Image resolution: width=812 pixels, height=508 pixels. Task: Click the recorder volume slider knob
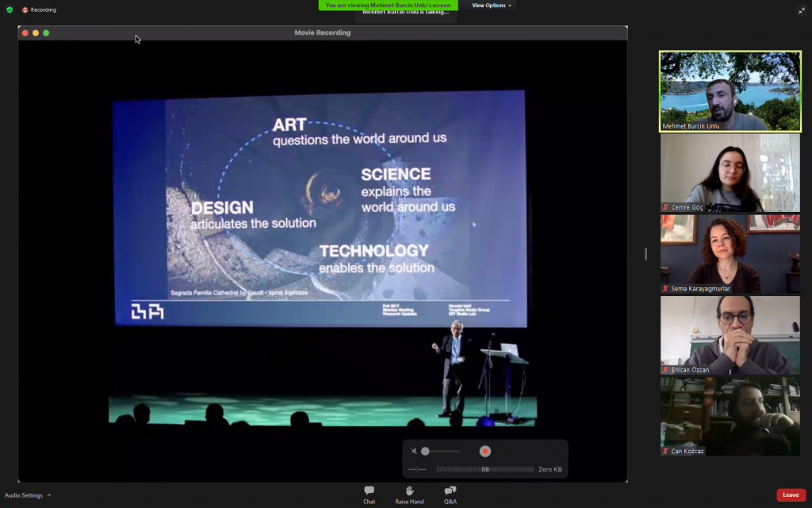(425, 451)
